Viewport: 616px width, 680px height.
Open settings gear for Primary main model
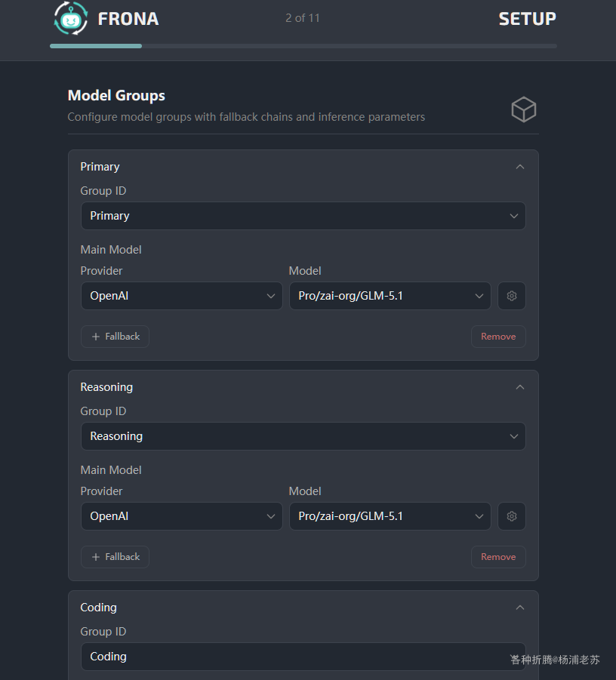[512, 296]
